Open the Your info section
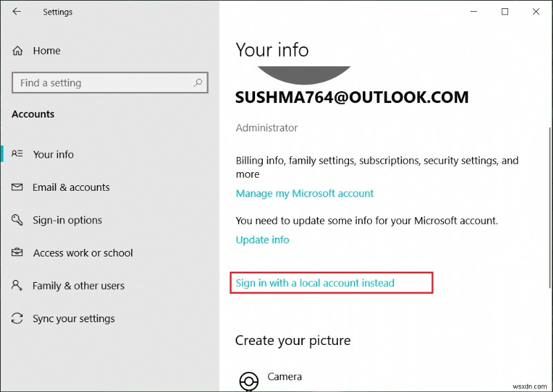The image size is (553, 392). click(x=53, y=154)
